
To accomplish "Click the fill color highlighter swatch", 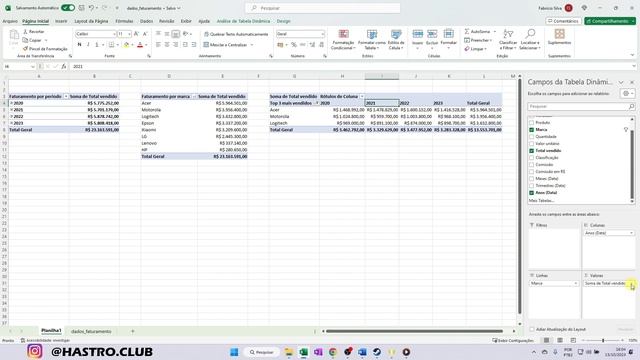I will pyautogui.click(x=126, y=44).
